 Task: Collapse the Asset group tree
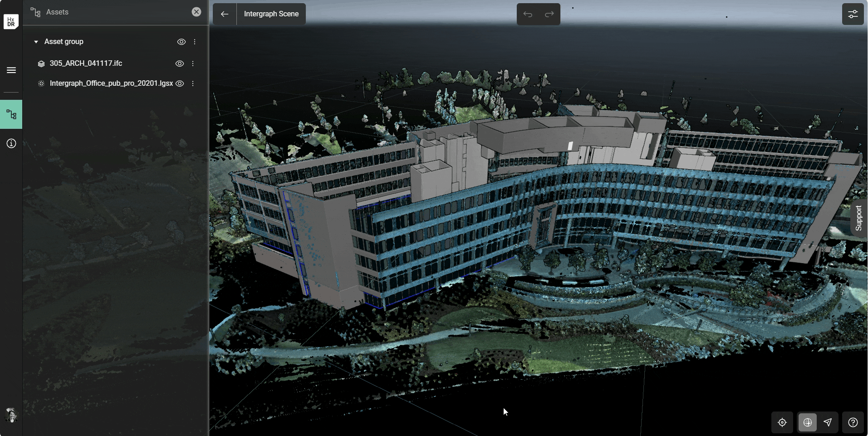(x=35, y=41)
